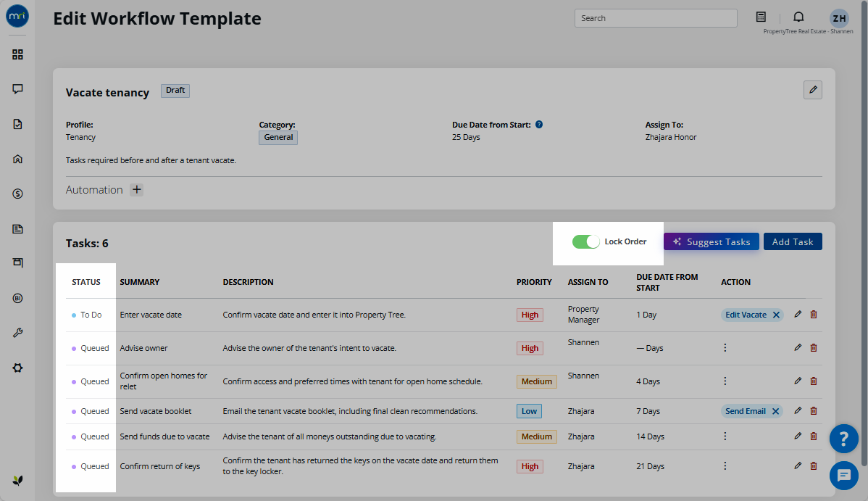This screenshot has width=868, height=501.
Task: Click the Medium priority badge for Send funds due
Action: pyautogui.click(x=536, y=436)
